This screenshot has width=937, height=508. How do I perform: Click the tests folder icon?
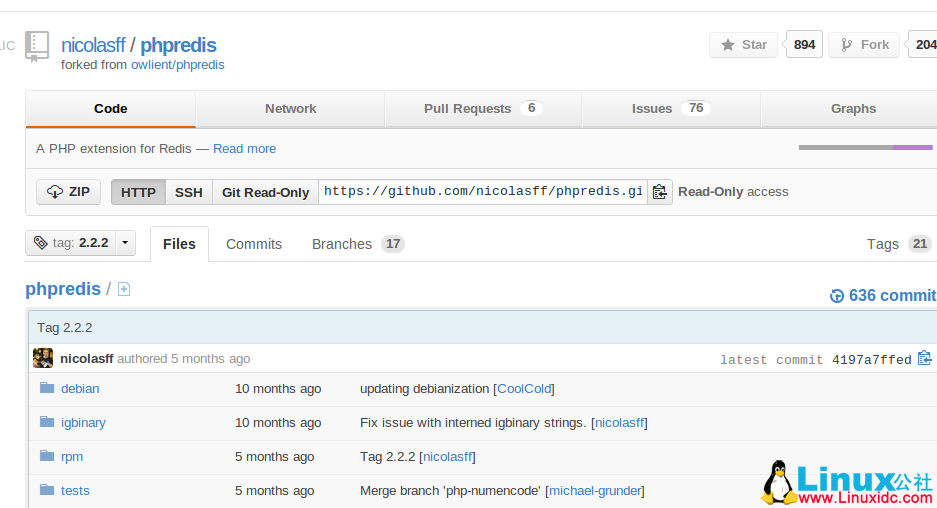[x=46, y=490]
